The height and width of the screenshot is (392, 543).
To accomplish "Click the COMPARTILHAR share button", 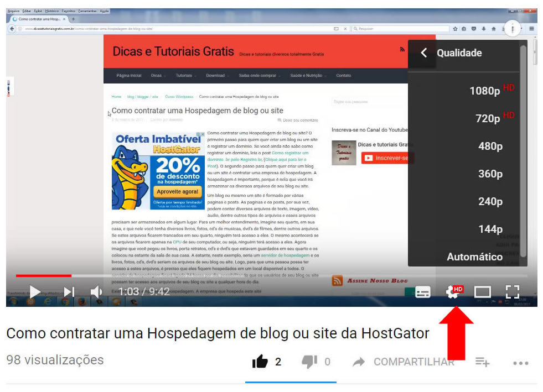I will coord(404,362).
